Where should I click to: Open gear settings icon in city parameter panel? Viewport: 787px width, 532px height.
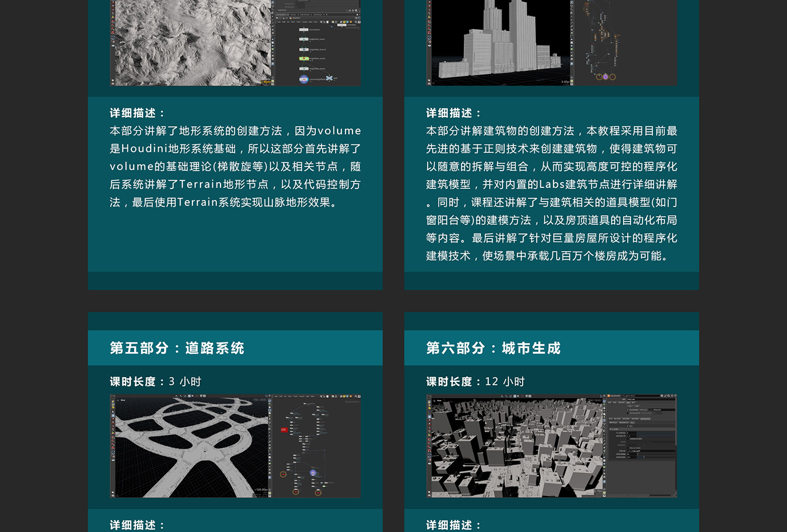(662, 396)
